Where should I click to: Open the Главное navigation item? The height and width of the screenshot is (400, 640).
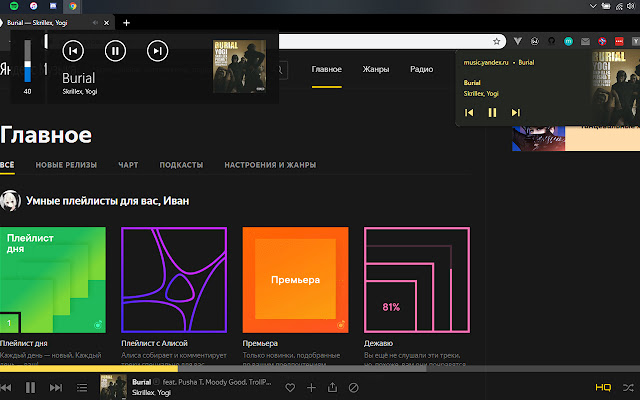(327, 69)
